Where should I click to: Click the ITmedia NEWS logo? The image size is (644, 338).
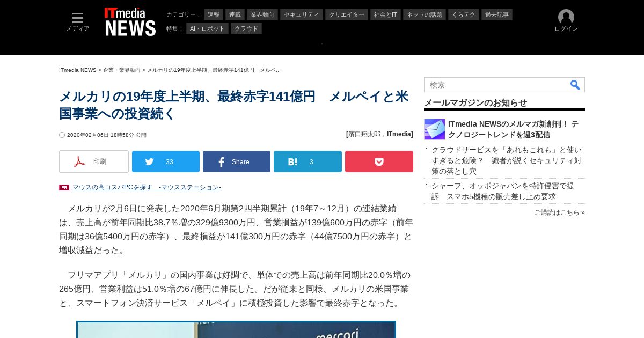[130, 22]
